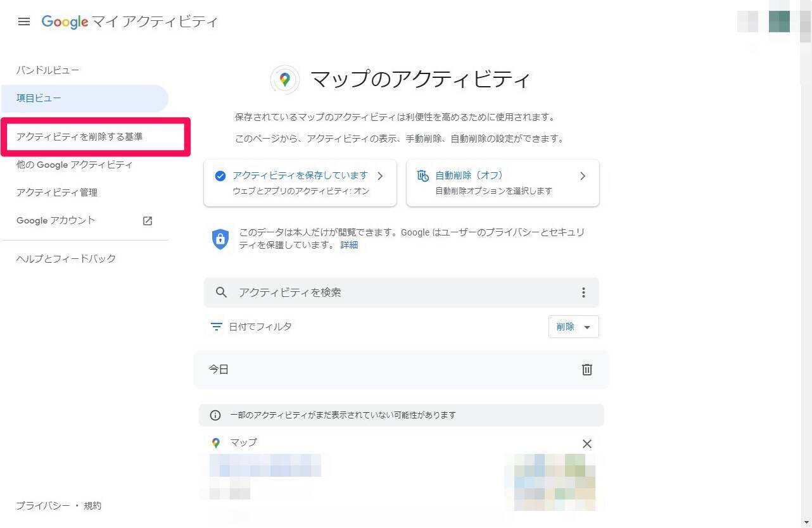Image resolution: width=812 pixels, height=528 pixels.
Task: Expand the アクティビティを保存しています chevron
Action: coord(380,176)
